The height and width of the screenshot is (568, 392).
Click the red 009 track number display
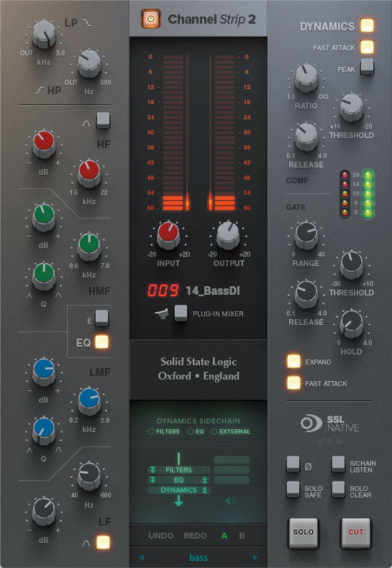click(x=163, y=290)
